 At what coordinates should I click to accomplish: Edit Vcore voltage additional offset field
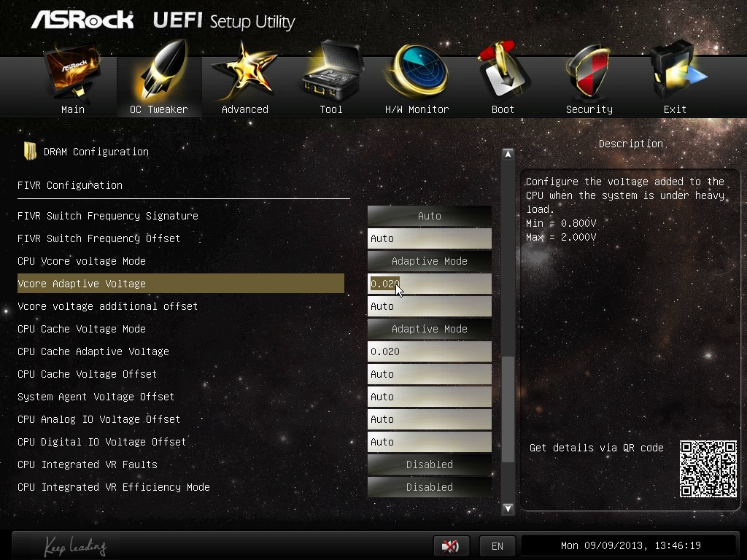click(429, 306)
